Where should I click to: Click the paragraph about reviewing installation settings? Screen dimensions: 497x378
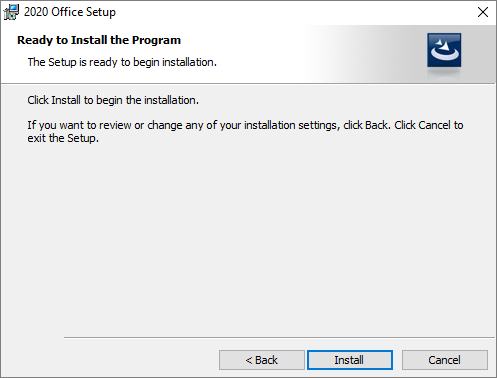pyautogui.click(x=245, y=131)
